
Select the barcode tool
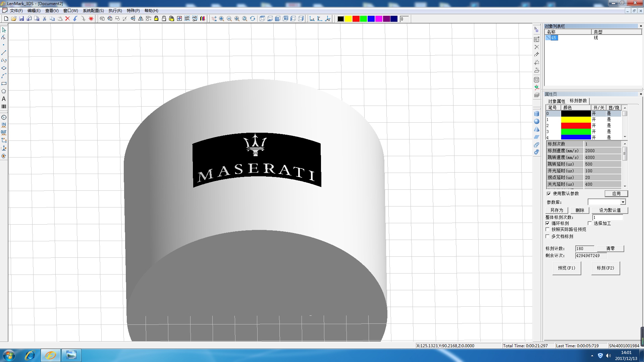point(4,107)
